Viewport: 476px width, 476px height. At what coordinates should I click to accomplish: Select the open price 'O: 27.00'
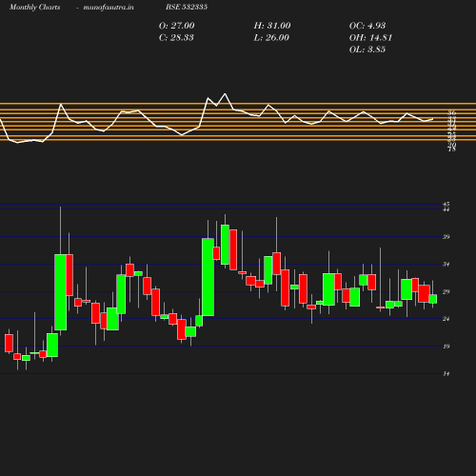177,26
